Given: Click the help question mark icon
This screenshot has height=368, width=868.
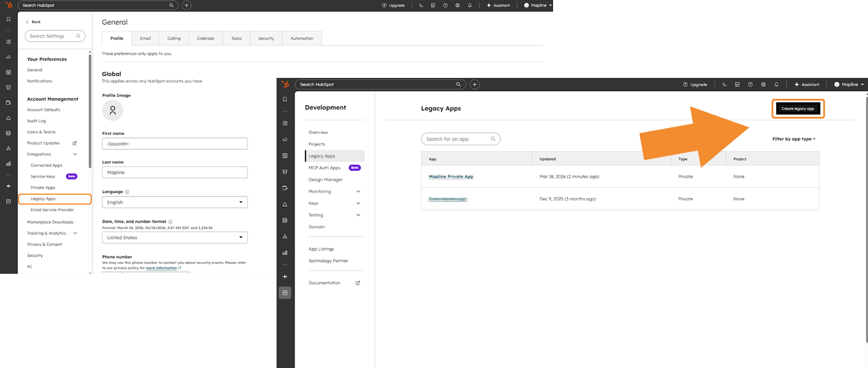Looking at the screenshot, I should click(x=750, y=84).
